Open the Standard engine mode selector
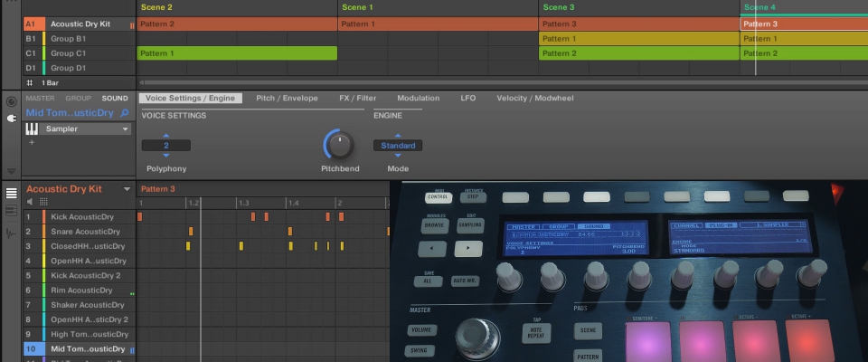 coord(398,146)
